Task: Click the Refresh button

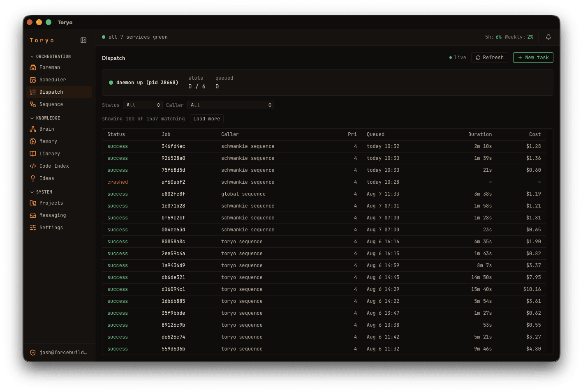Action: 490,58
